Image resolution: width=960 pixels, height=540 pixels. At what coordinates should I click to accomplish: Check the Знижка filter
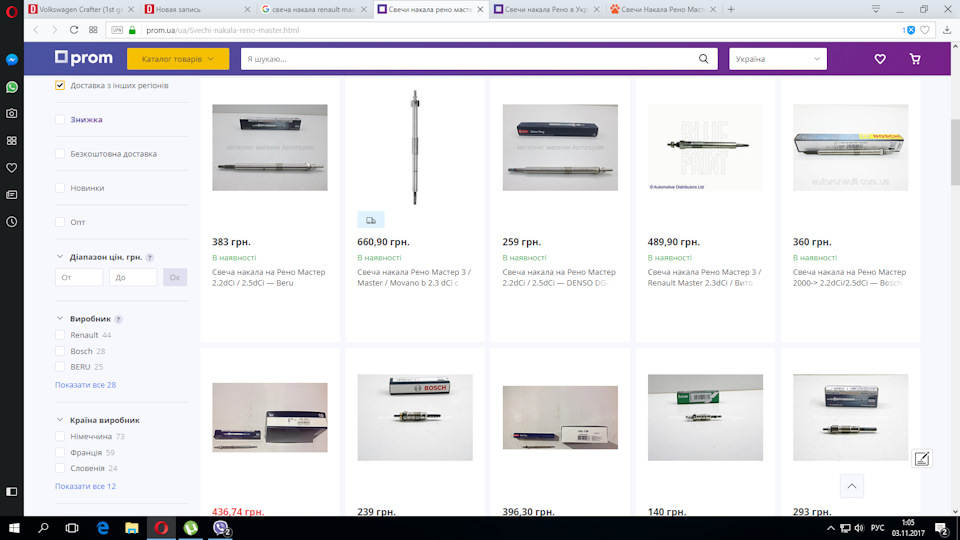point(59,119)
